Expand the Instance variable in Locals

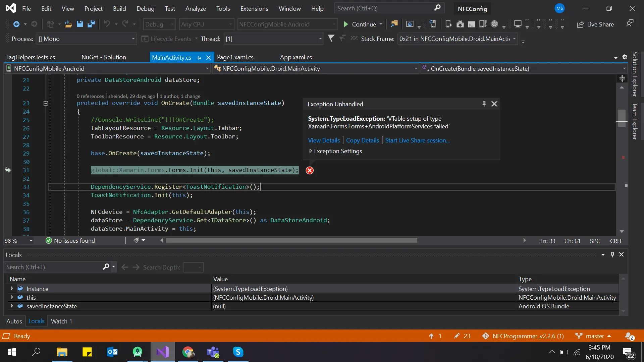tap(12, 289)
